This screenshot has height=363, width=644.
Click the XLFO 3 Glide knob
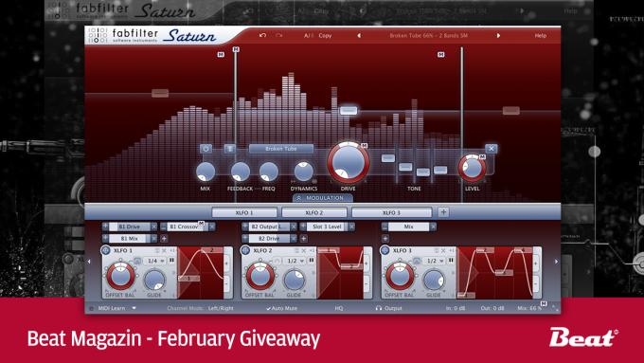click(x=434, y=280)
